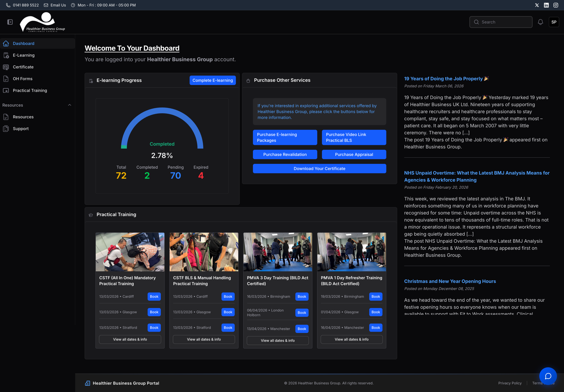Screen dimensions: 564x392
Task: Open the chat bubble icon bottom right
Action: click(x=548, y=376)
